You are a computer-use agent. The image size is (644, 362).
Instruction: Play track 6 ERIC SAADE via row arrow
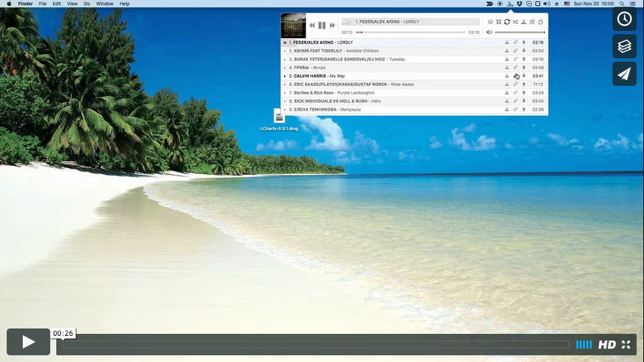285,84
